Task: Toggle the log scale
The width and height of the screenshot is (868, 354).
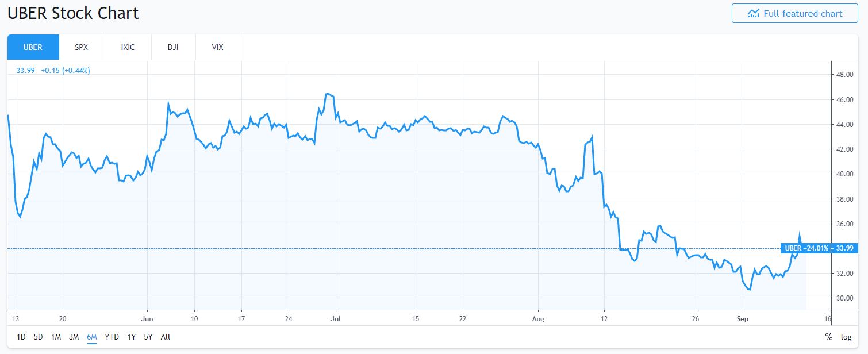Action: pyautogui.click(x=846, y=337)
